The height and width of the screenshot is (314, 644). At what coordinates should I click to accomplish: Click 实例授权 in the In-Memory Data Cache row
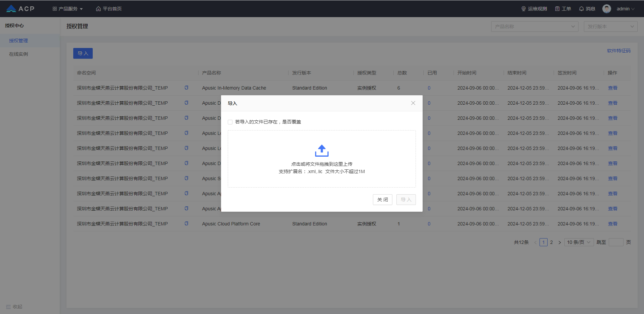click(367, 88)
